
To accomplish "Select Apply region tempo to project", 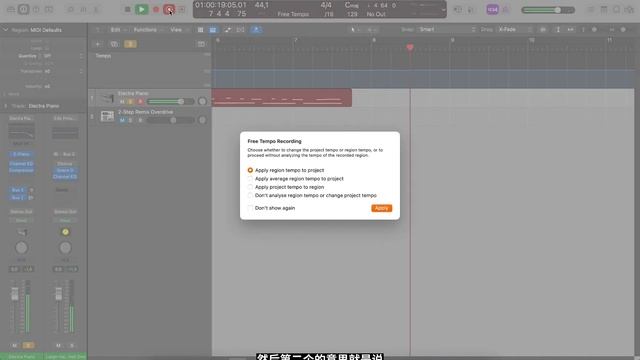I will 250,170.
